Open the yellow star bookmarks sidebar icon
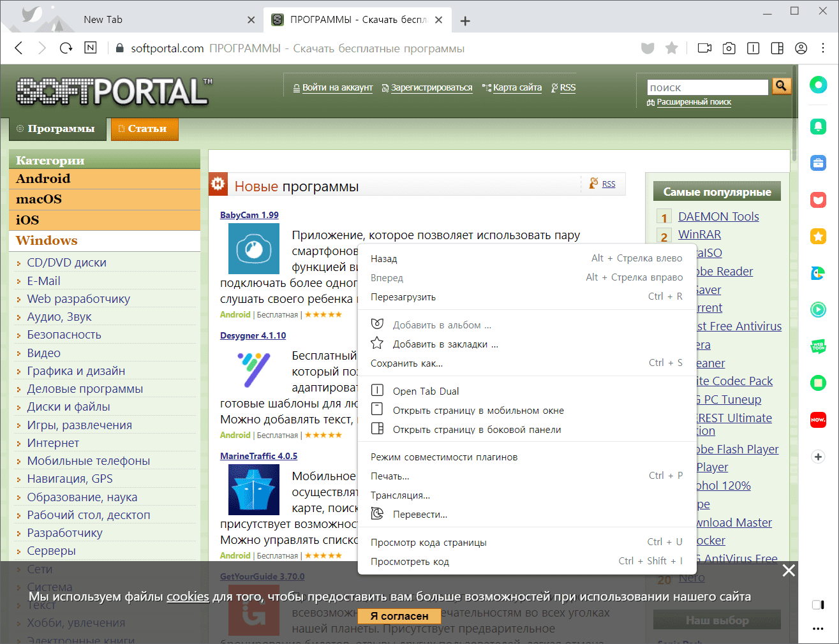 (x=818, y=237)
